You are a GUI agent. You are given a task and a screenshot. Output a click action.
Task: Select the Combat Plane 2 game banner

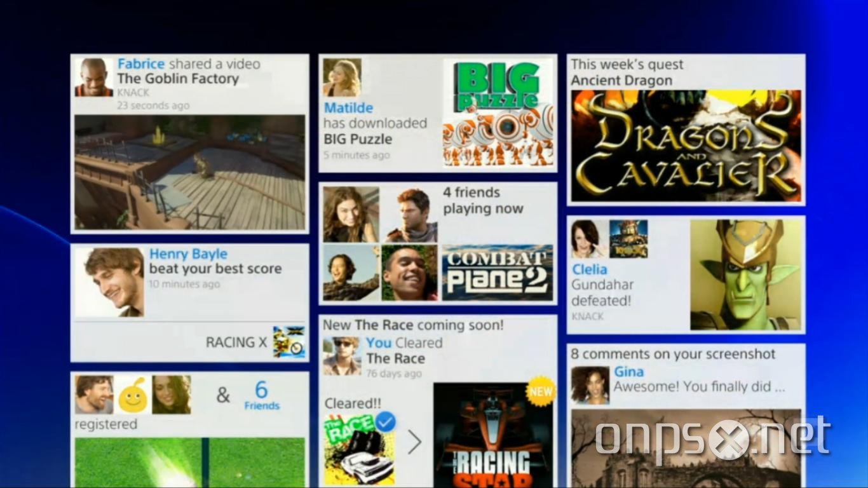(x=498, y=273)
